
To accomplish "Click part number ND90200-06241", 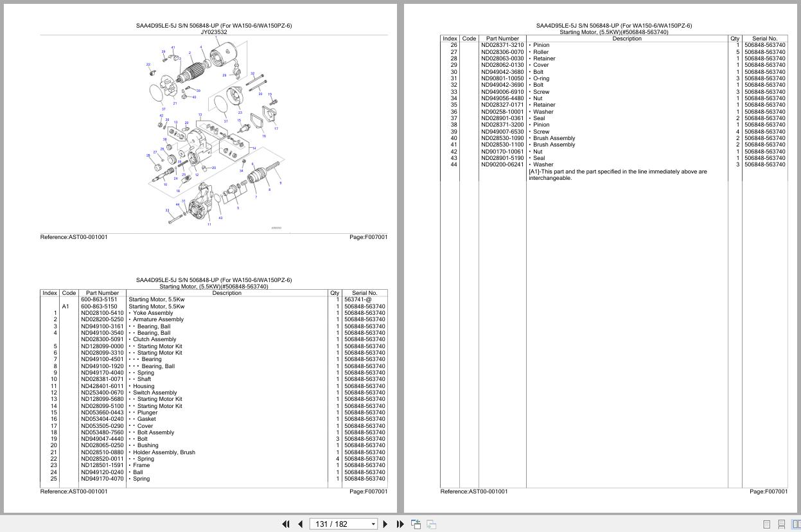I will pyautogui.click(x=502, y=164).
